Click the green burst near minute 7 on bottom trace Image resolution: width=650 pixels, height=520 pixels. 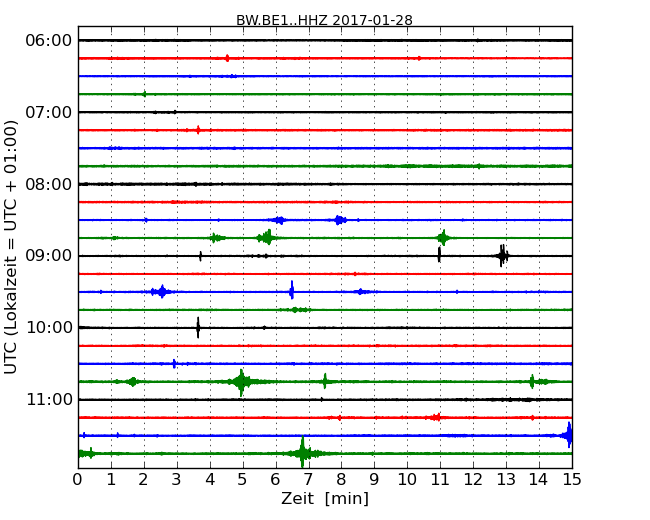coord(303,453)
